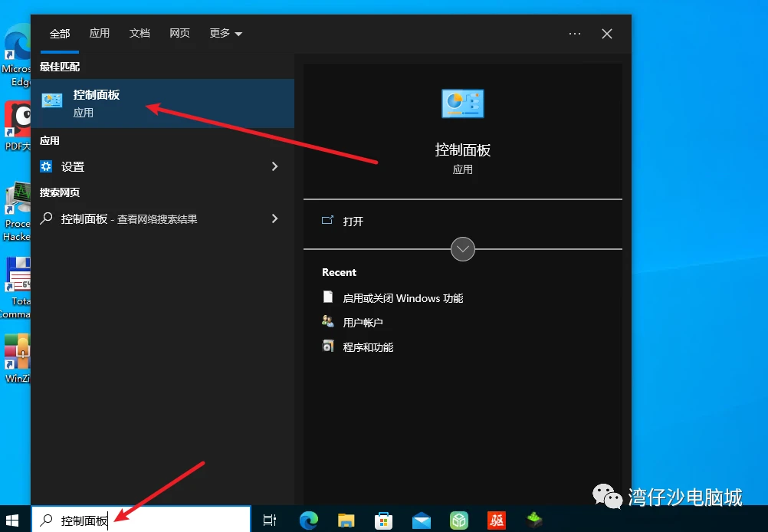Open the three-dot options menu
The image size is (768, 532).
[575, 34]
